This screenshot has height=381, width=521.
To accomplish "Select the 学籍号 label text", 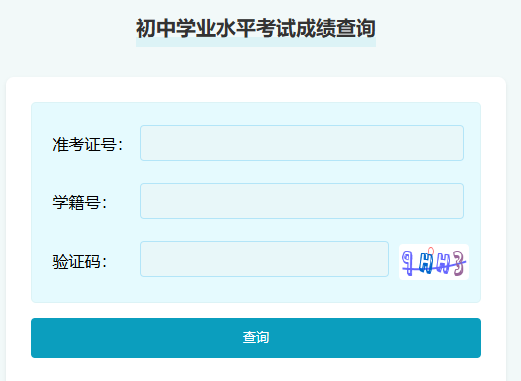I will [80, 203].
